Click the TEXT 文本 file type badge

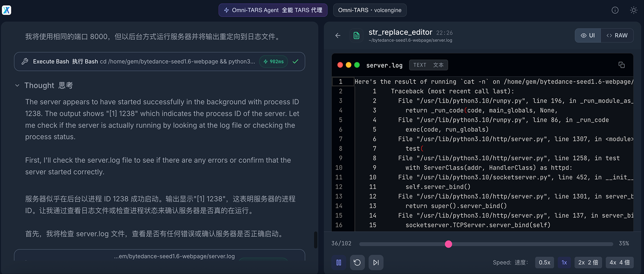(x=428, y=65)
